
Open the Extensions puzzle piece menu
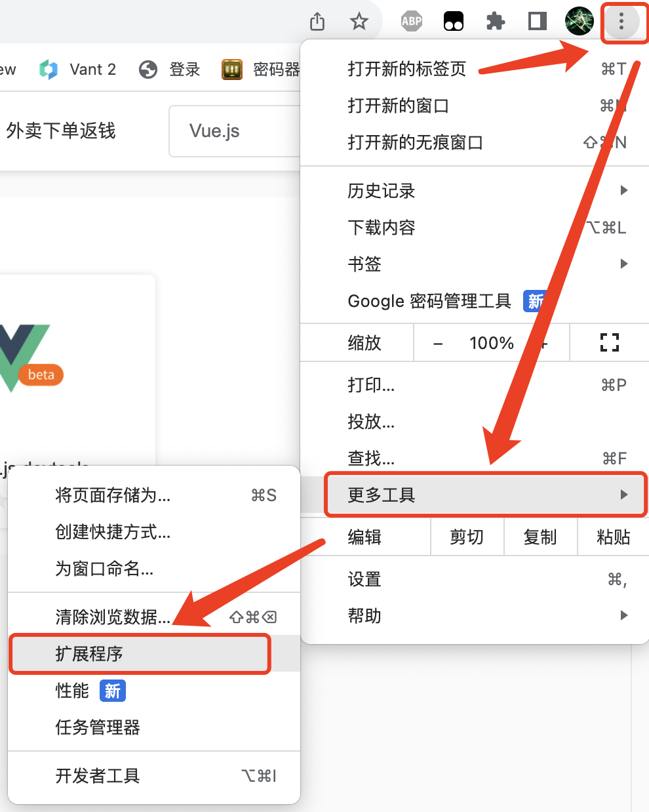(x=496, y=22)
